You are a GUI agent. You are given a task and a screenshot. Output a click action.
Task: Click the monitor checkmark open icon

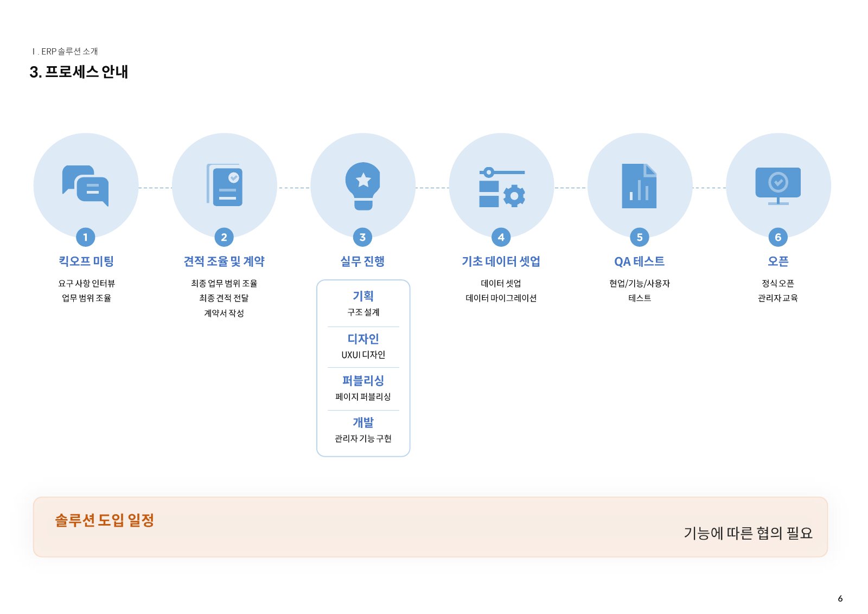point(778,186)
